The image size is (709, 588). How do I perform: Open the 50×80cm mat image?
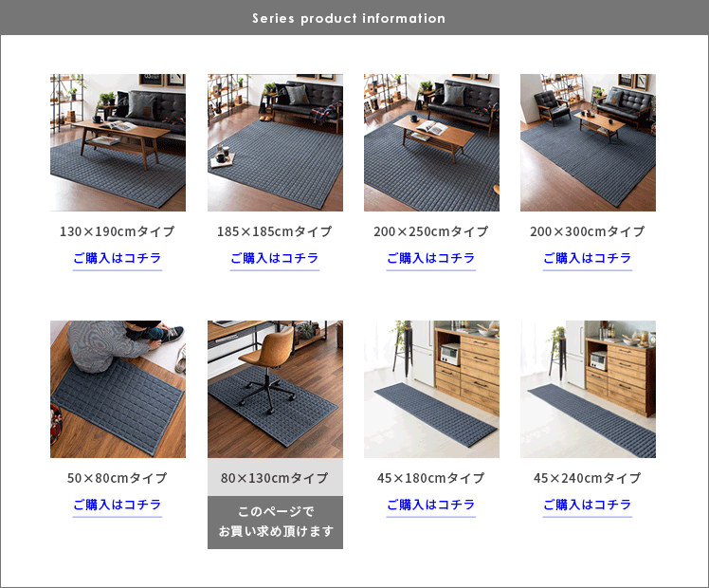(x=118, y=389)
